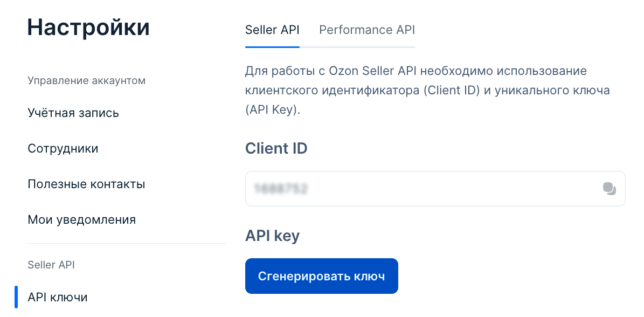Go to the Сотрудники section
644x317 pixels.
coord(63,149)
